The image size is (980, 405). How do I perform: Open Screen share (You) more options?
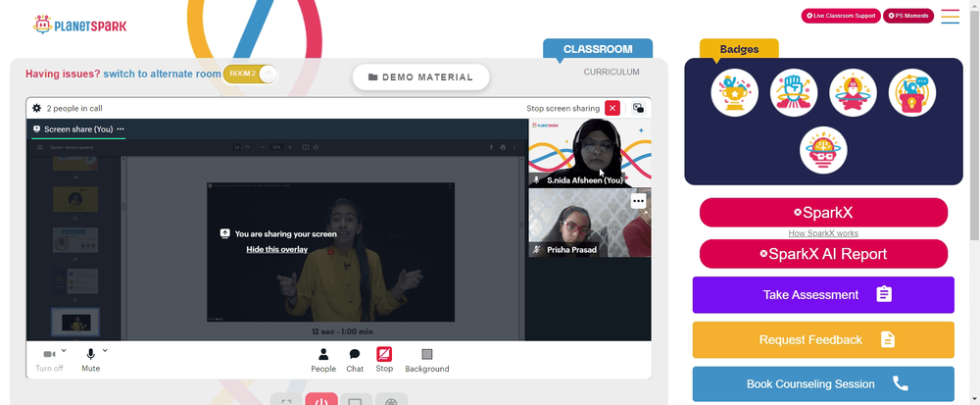tap(121, 128)
